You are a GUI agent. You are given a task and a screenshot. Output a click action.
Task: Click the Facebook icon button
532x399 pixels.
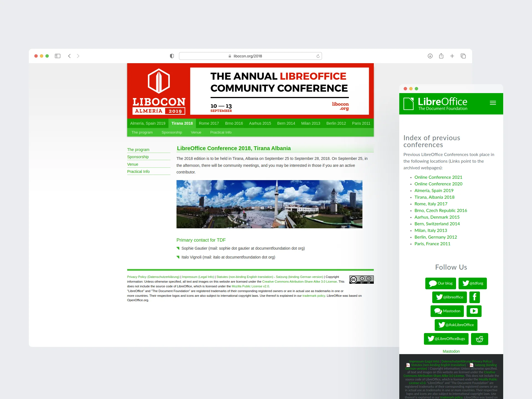pos(475,297)
